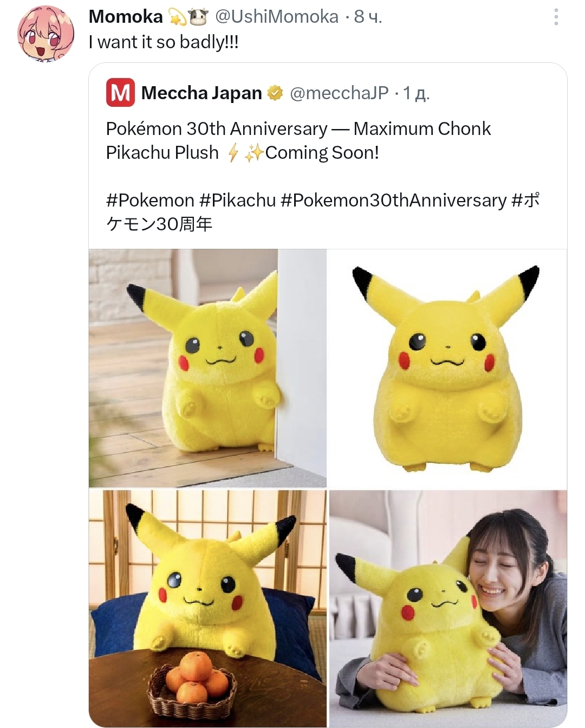
Task: Open the @mecchaJP handle
Action: click(x=339, y=93)
